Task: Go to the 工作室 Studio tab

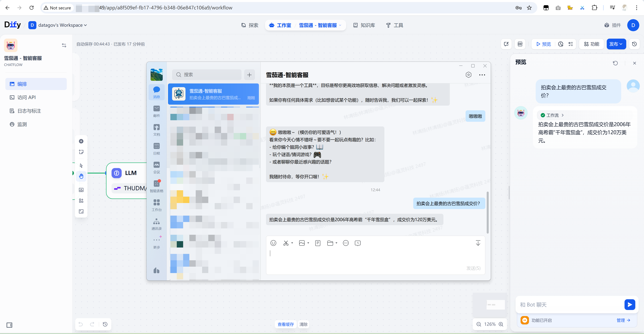Action: [x=280, y=25]
